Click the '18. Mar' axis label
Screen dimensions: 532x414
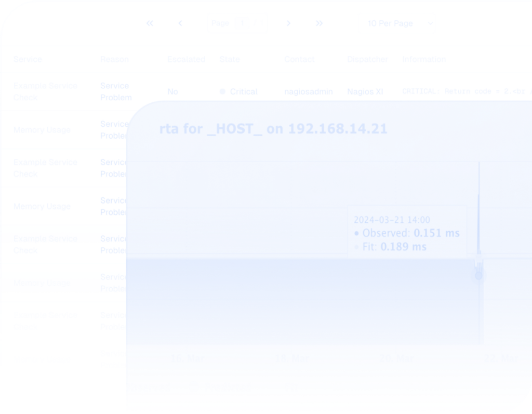[x=292, y=358]
